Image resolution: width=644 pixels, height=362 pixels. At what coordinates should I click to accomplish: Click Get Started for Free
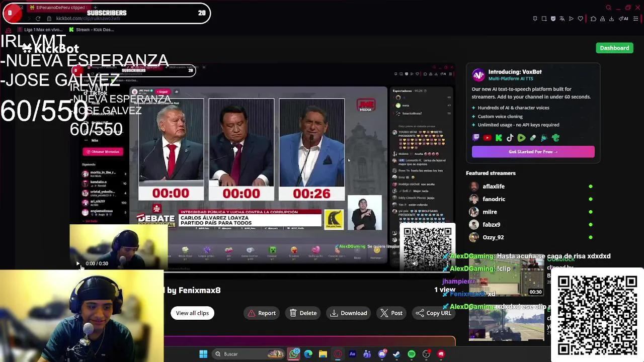(533, 151)
